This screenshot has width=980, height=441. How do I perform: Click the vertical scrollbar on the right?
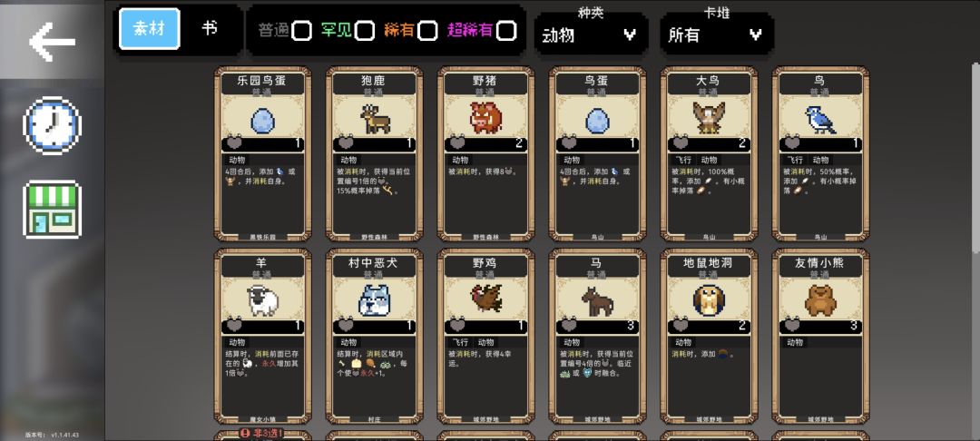point(975,156)
